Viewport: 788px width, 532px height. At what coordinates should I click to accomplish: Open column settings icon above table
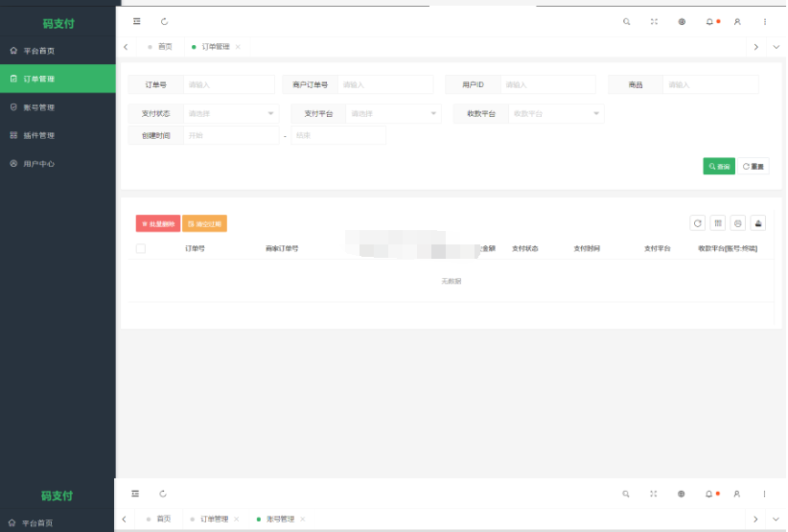click(718, 223)
